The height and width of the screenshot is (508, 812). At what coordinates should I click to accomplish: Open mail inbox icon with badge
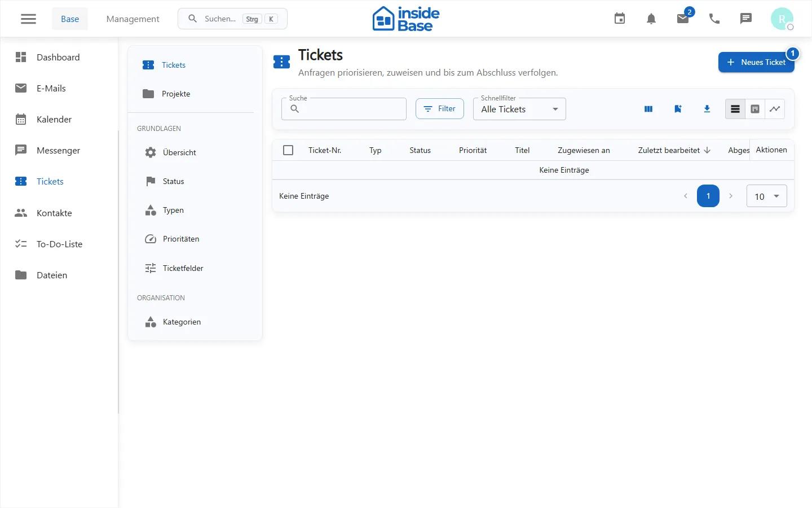click(x=683, y=19)
